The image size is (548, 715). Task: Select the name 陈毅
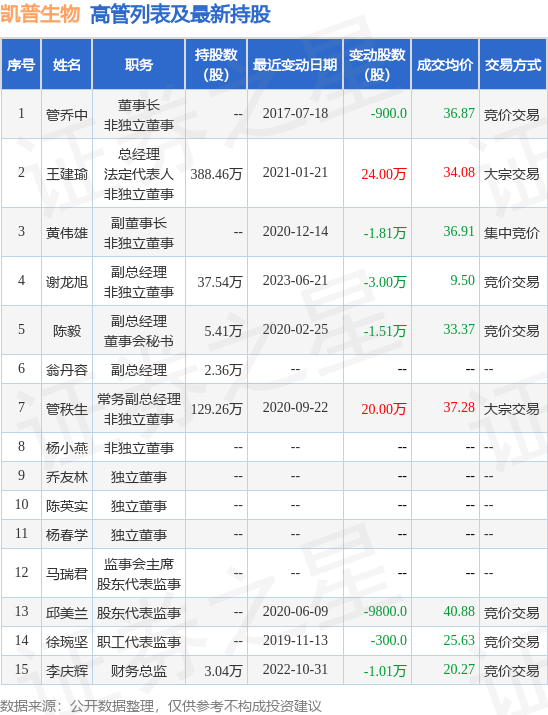click(67, 331)
